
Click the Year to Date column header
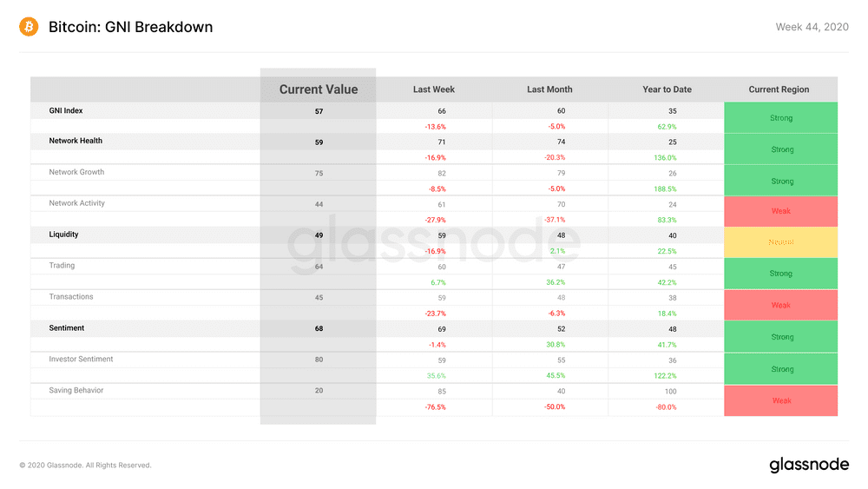tap(667, 89)
